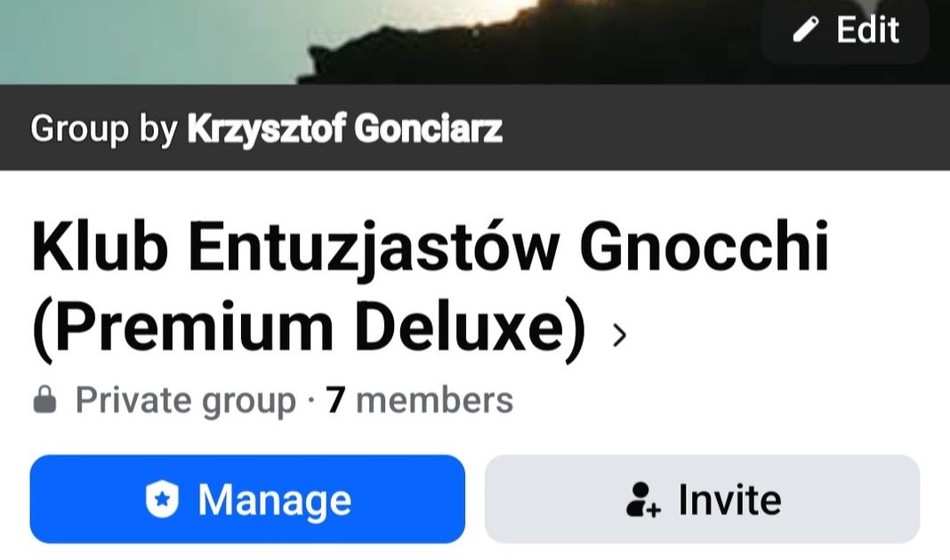
Task: Tap the 'Group by' banner
Action: [475, 128]
